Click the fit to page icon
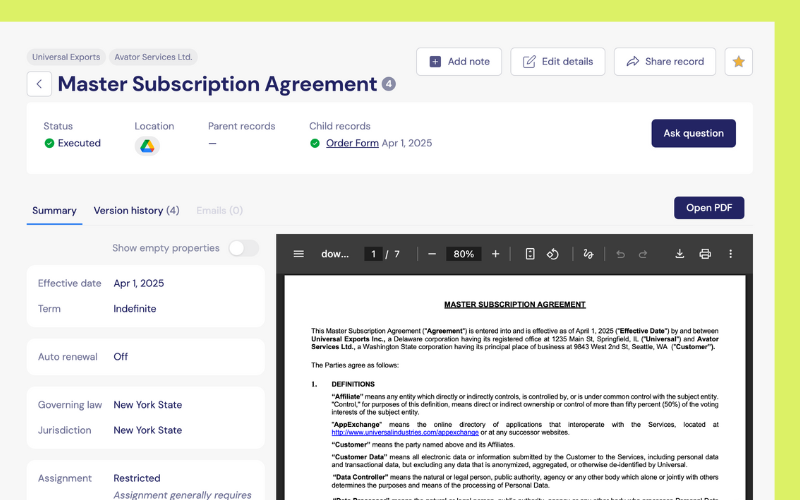 530,254
